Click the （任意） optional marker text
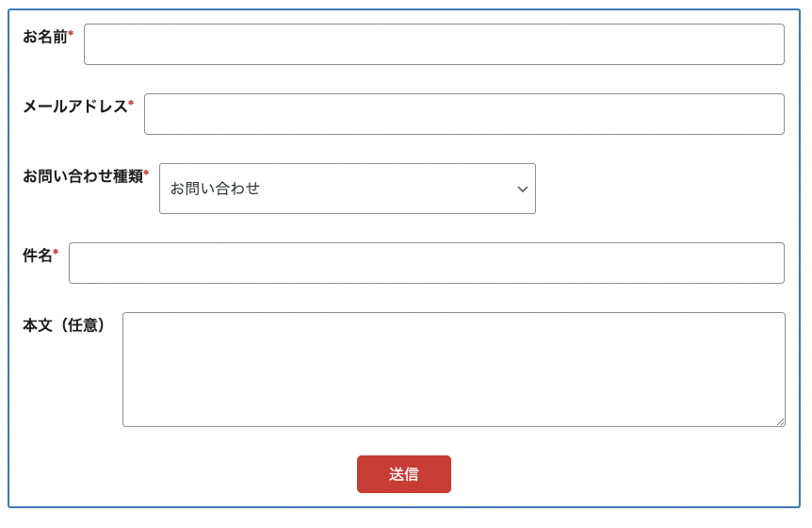 (x=82, y=325)
